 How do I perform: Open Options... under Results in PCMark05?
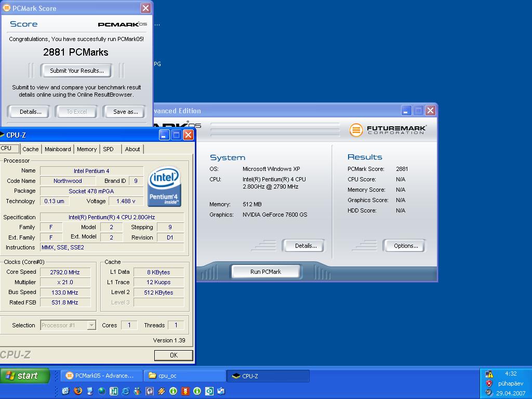(404, 246)
